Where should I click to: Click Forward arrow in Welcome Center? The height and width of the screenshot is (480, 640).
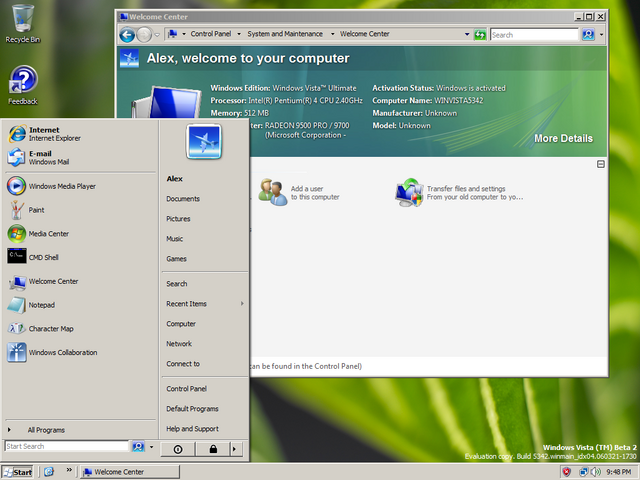click(144, 35)
